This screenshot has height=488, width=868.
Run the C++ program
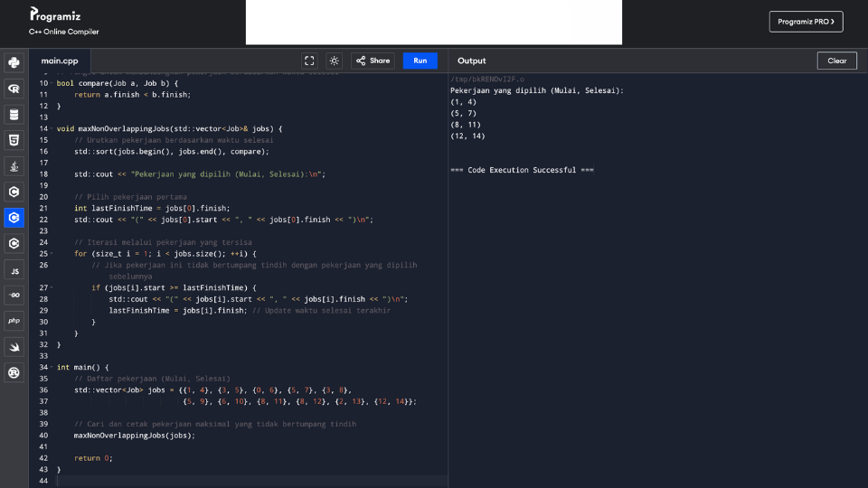[420, 61]
